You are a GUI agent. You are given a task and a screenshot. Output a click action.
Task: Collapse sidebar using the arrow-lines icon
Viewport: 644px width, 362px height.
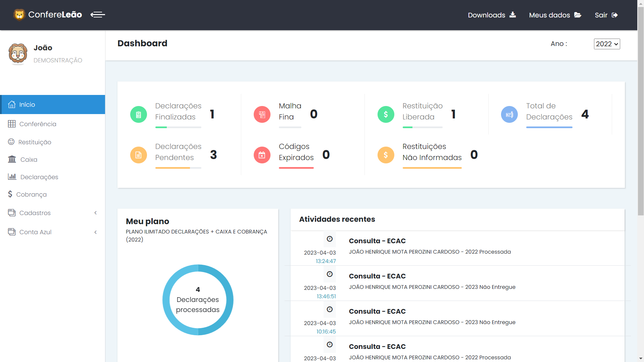pos(98,15)
